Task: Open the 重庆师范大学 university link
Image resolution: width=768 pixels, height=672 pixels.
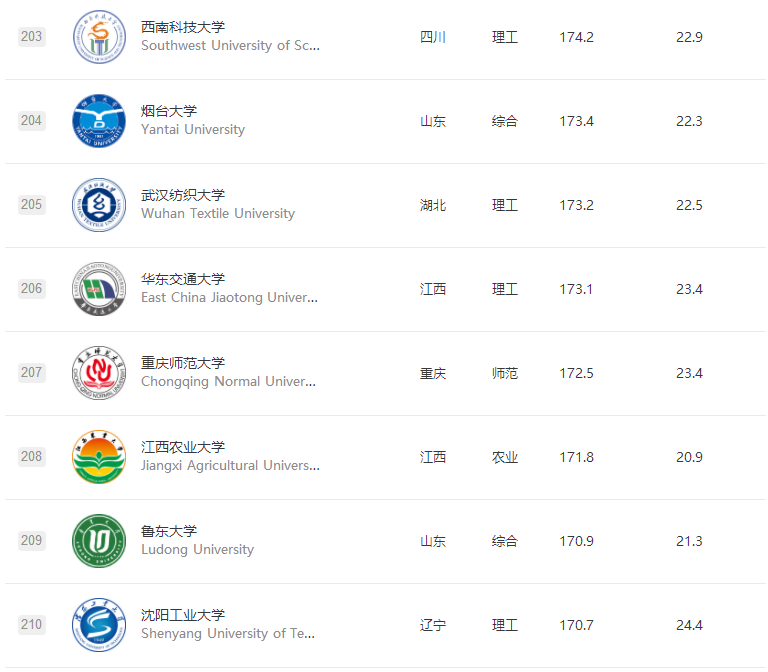Action: (183, 363)
